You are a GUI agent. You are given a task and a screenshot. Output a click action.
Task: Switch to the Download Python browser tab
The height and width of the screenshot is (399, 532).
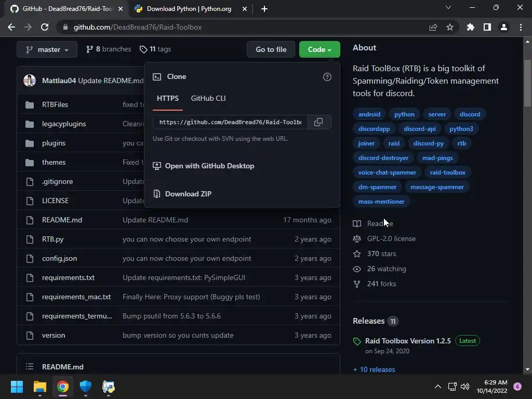coord(189,9)
